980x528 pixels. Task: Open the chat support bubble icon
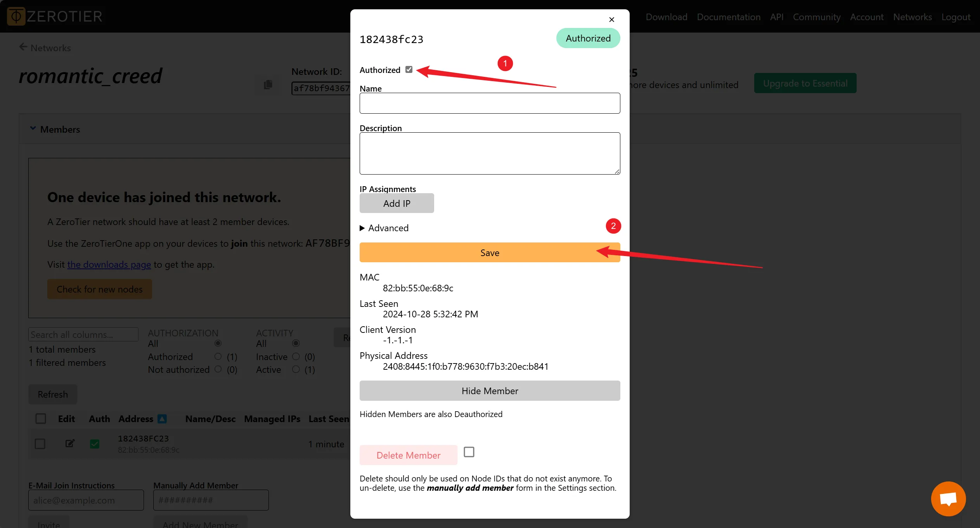click(x=948, y=499)
